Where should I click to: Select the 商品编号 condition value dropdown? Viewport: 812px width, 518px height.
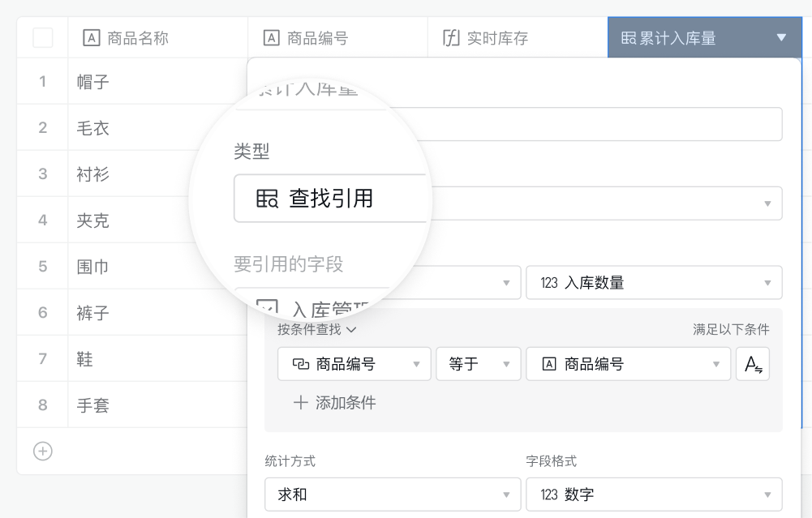coord(628,364)
